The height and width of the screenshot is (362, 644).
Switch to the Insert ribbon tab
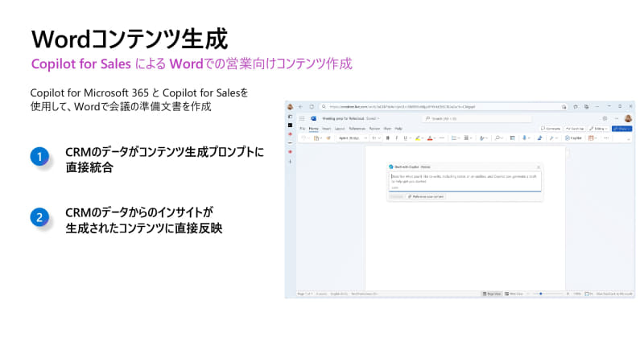pyautogui.click(x=327, y=129)
